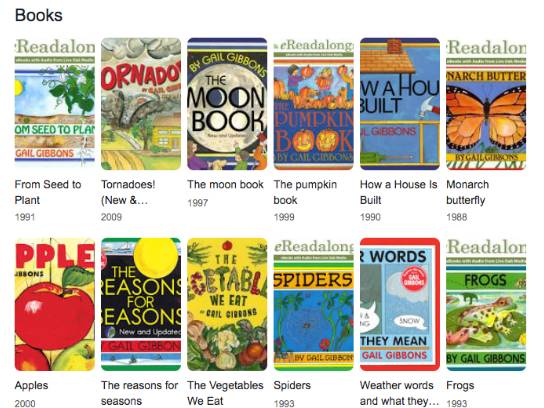Select the Monarch Butterfly cover
The width and height of the screenshot is (544, 408).
tap(486, 104)
